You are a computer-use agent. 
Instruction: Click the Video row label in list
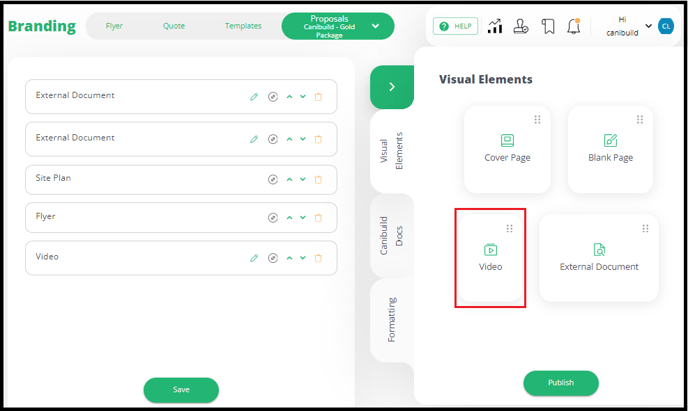[x=47, y=257]
